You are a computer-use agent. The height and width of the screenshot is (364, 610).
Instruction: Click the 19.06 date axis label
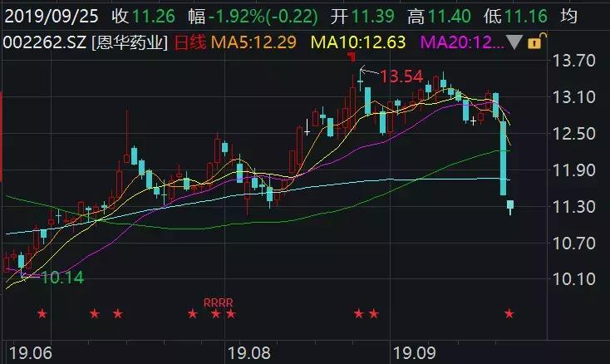31,353
